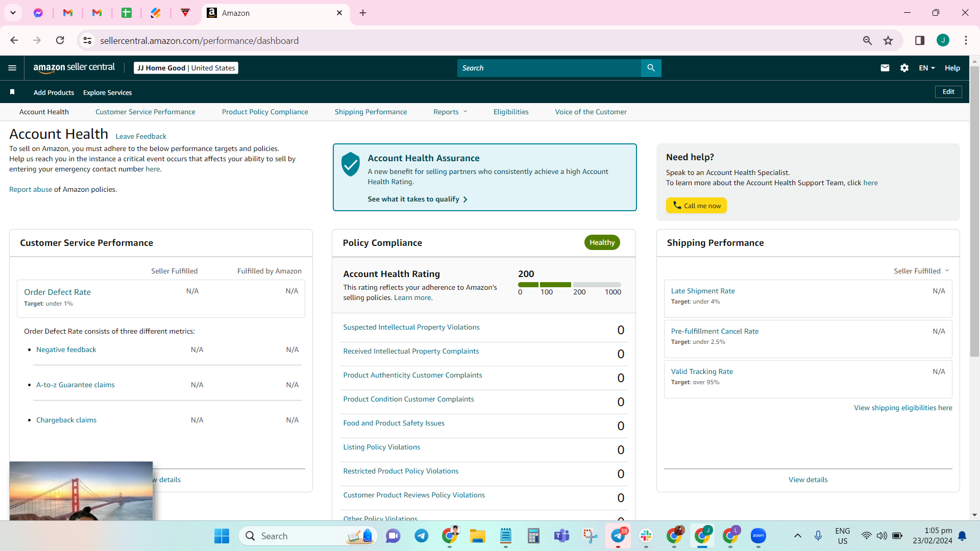Open the Seller Central settings gear

point(904,68)
